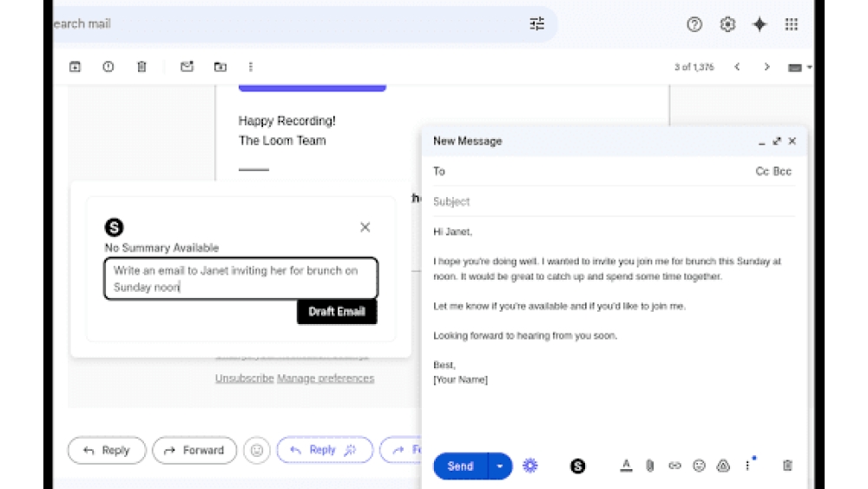Image resolution: width=868 pixels, height=489 pixels.
Task: Click the AI-assisted Reply button
Action: tap(325, 450)
